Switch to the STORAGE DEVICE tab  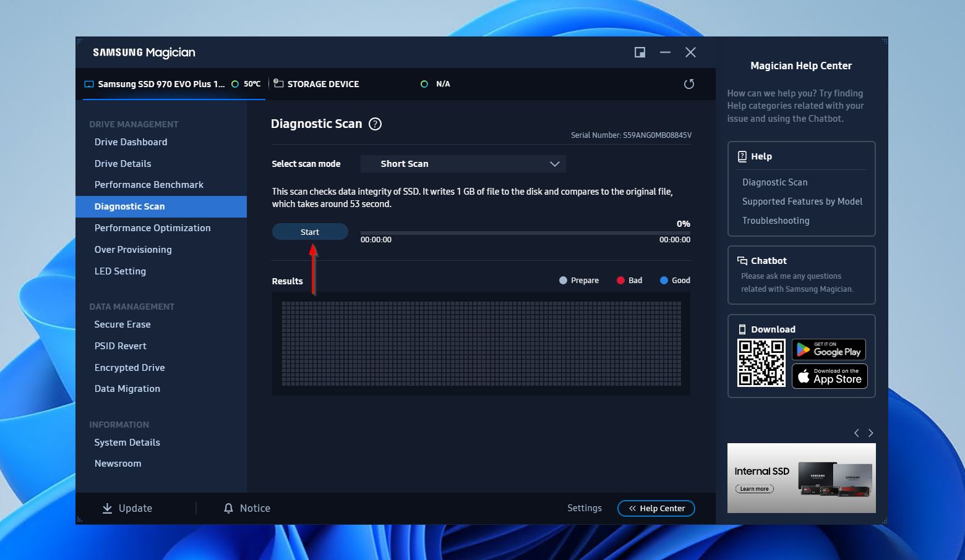click(x=323, y=84)
